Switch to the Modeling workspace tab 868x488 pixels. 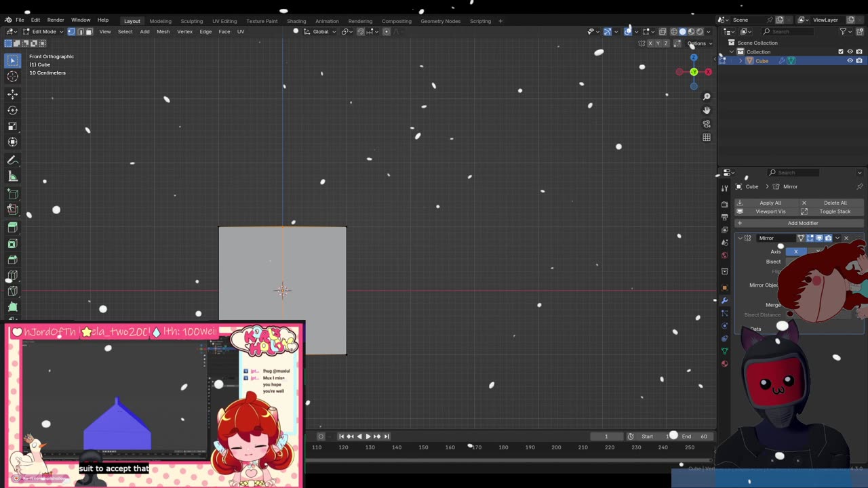point(160,21)
